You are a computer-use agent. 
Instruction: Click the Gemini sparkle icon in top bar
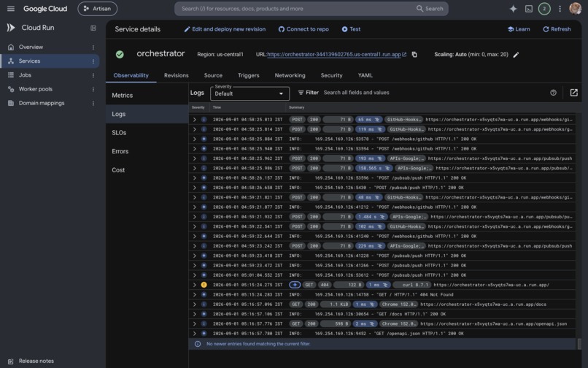513,9
